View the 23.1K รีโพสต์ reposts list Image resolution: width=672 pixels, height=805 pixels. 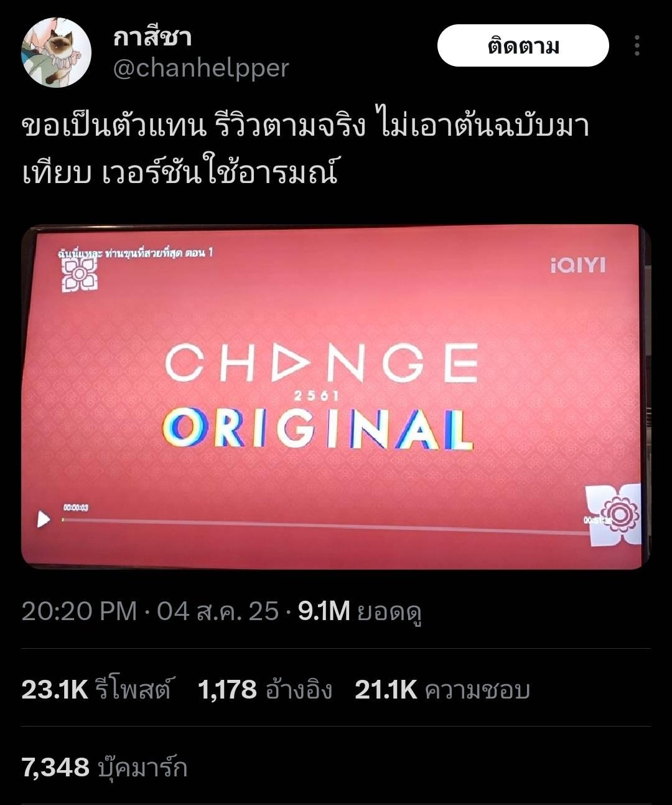[x=96, y=690]
